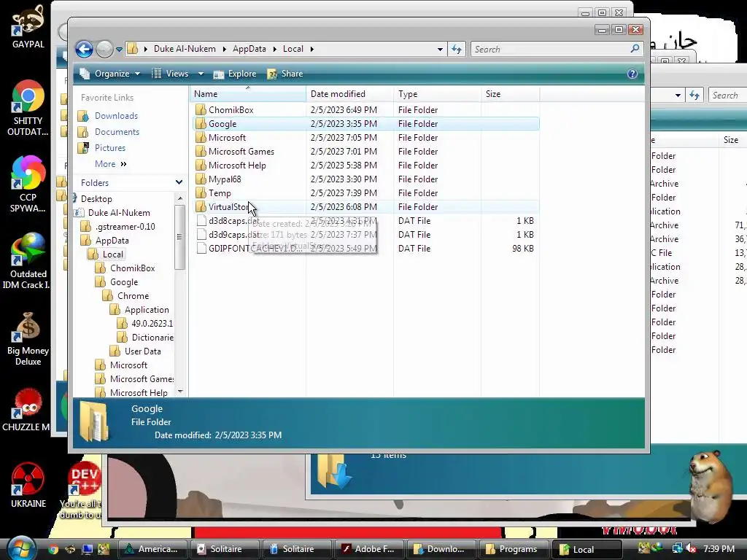The image size is (747, 560).
Task: Select the Google folder icon in file list
Action: pos(201,124)
